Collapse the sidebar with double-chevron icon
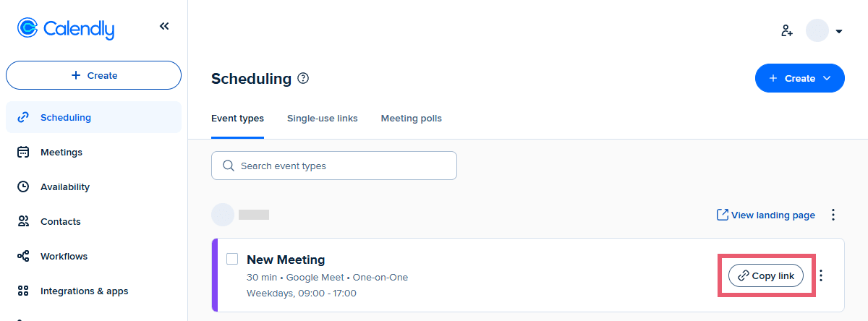Image resolution: width=868 pixels, height=321 pixels. tap(164, 27)
